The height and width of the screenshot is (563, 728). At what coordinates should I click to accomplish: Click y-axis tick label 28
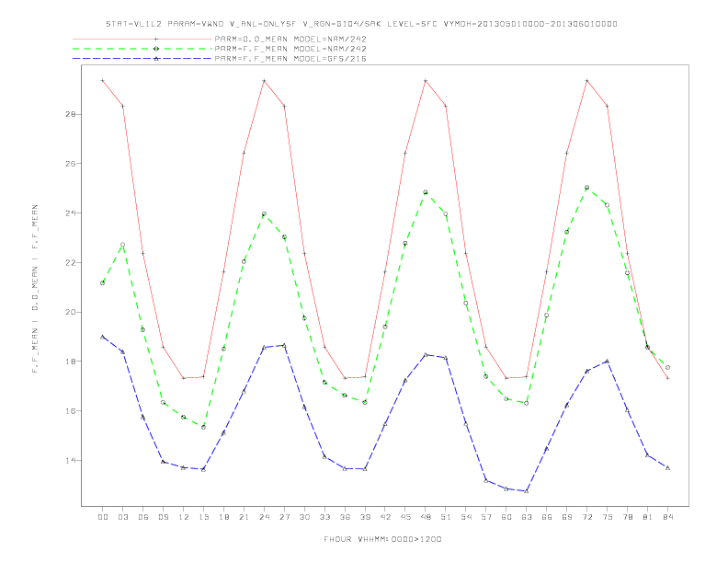71,114
